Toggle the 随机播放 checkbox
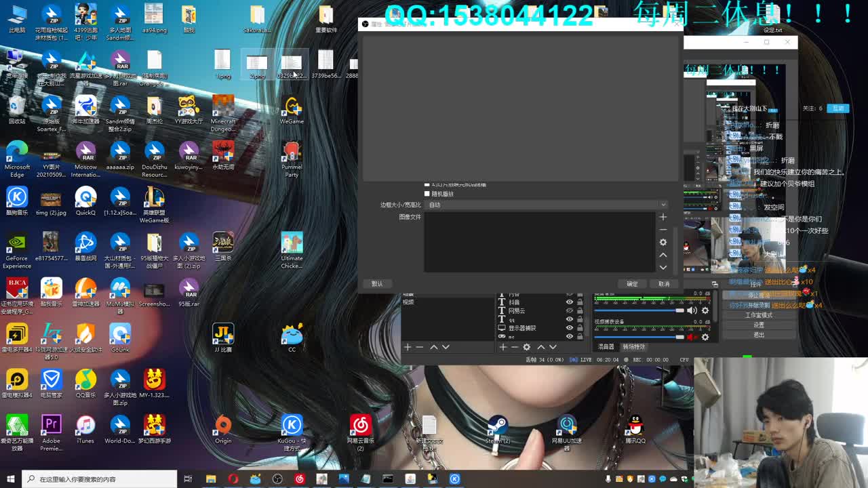This screenshot has height=488, width=868. tap(427, 194)
